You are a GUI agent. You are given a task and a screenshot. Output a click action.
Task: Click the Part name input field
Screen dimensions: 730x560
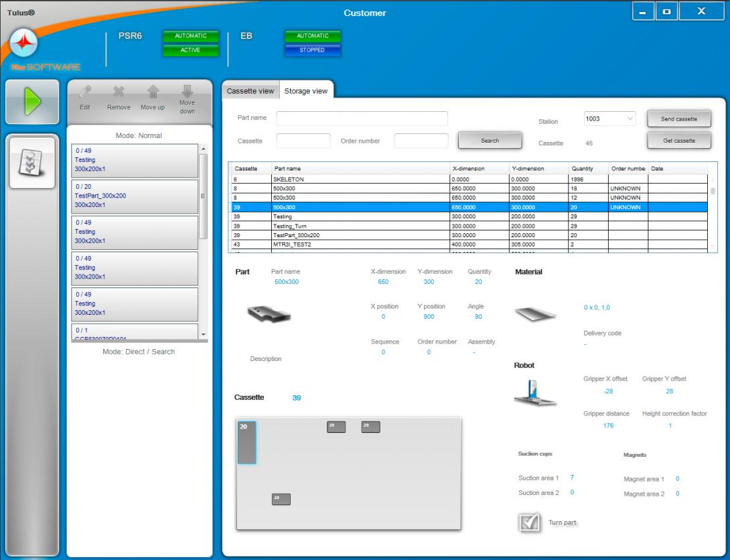tap(362, 119)
